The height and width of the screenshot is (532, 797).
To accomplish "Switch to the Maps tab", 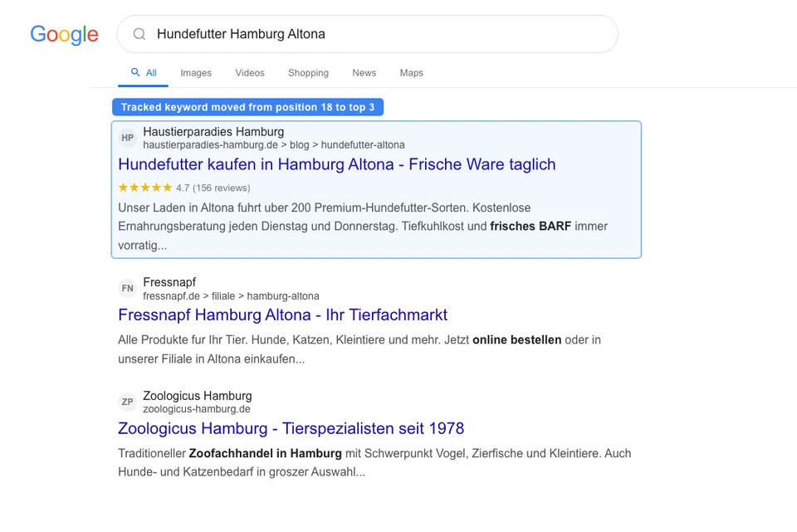I will [411, 73].
